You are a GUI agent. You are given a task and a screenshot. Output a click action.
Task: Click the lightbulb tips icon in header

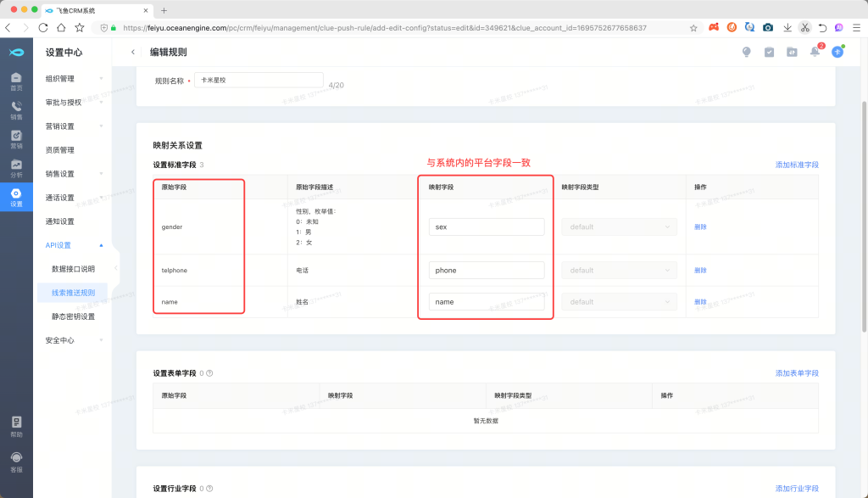click(x=747, y=52)
